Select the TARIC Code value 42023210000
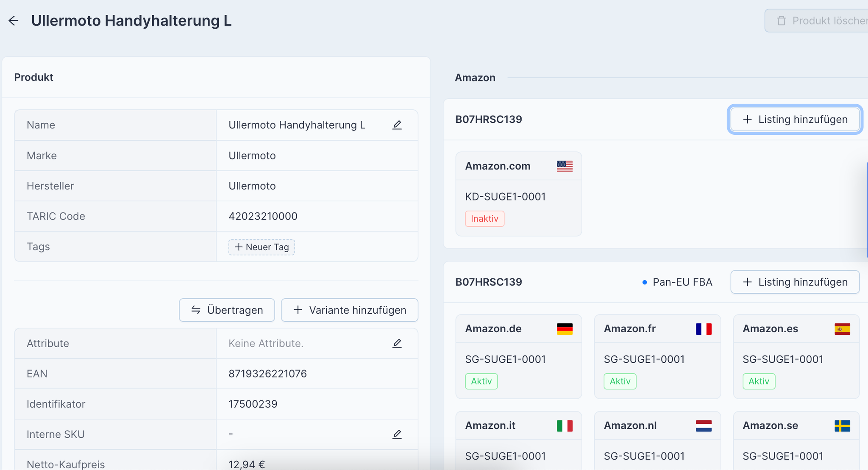 [x=263, y=216]
